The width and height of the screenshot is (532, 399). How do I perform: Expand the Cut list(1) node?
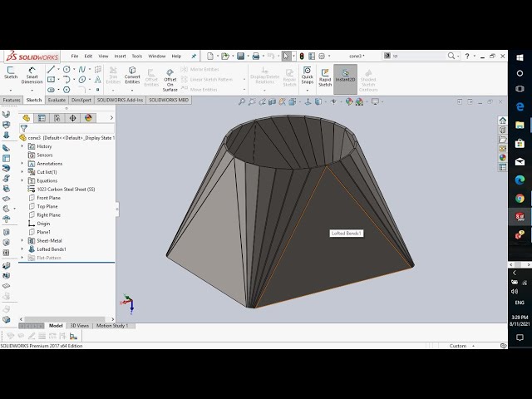pos(22,172)
